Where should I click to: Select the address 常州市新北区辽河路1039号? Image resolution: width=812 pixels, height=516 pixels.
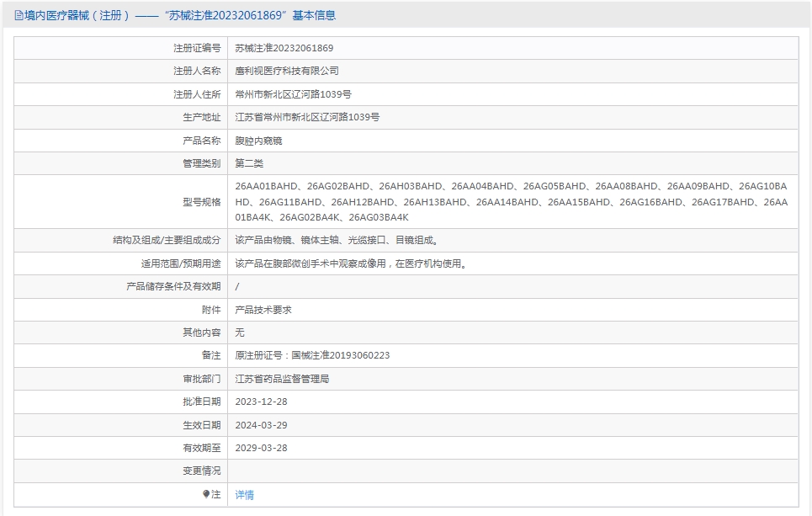point(293,94)
